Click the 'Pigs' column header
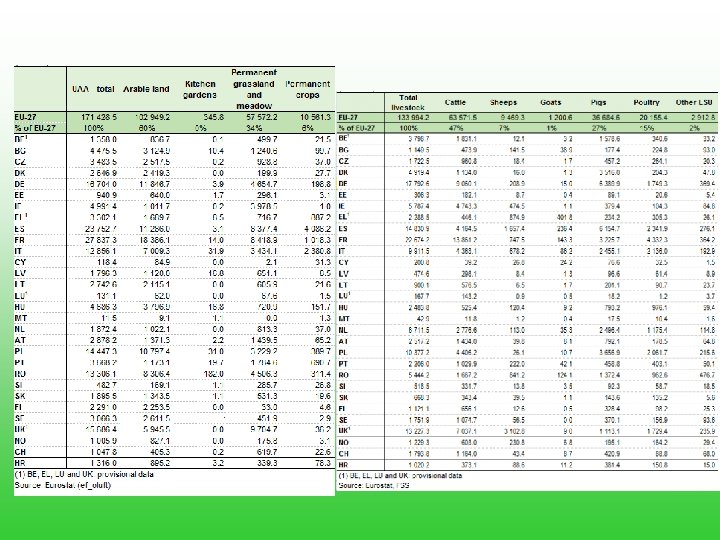The image size is (720, 540). (x=598, y=102)
